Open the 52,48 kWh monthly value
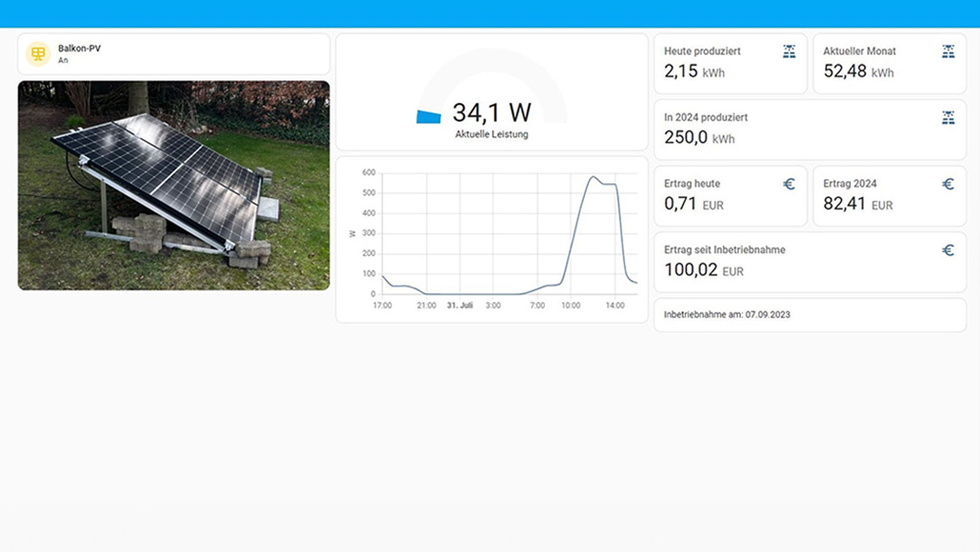The image size is (980, 552). 857,72
